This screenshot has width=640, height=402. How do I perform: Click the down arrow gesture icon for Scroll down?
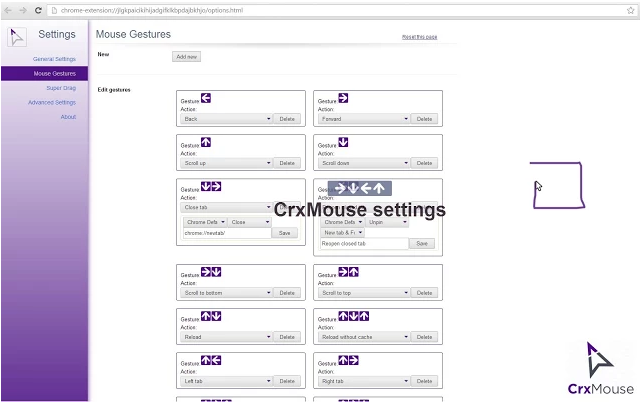click(343, 142)
